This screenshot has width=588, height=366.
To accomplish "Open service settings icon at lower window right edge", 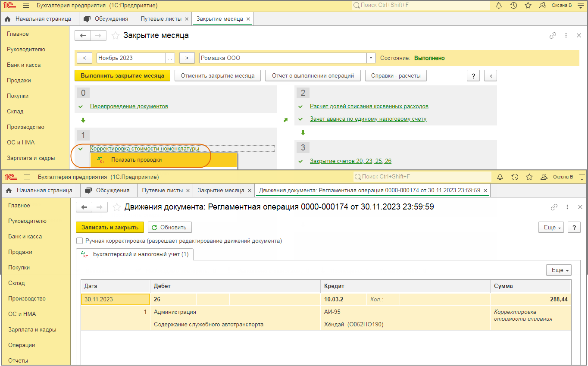I will [x=582, y=177].
